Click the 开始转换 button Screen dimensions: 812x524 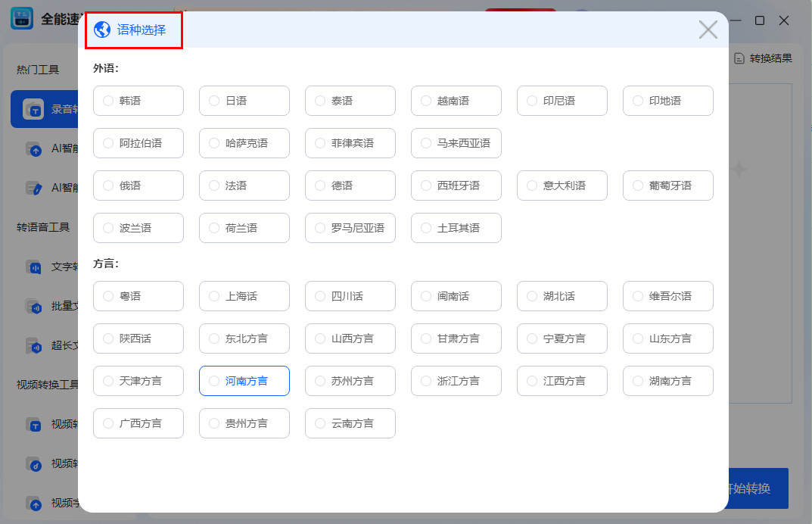point(758,488)
